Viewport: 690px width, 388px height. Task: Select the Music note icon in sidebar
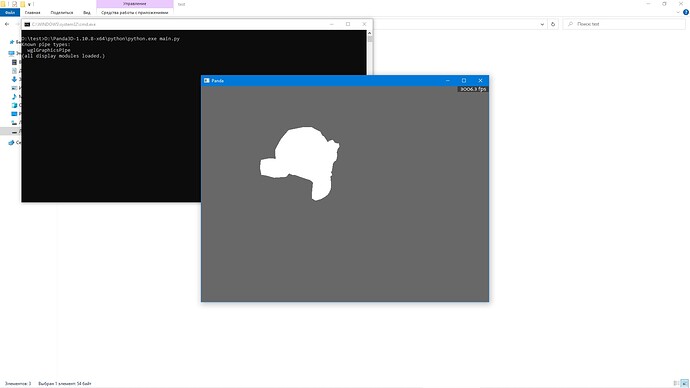click(x=14, y=96)
